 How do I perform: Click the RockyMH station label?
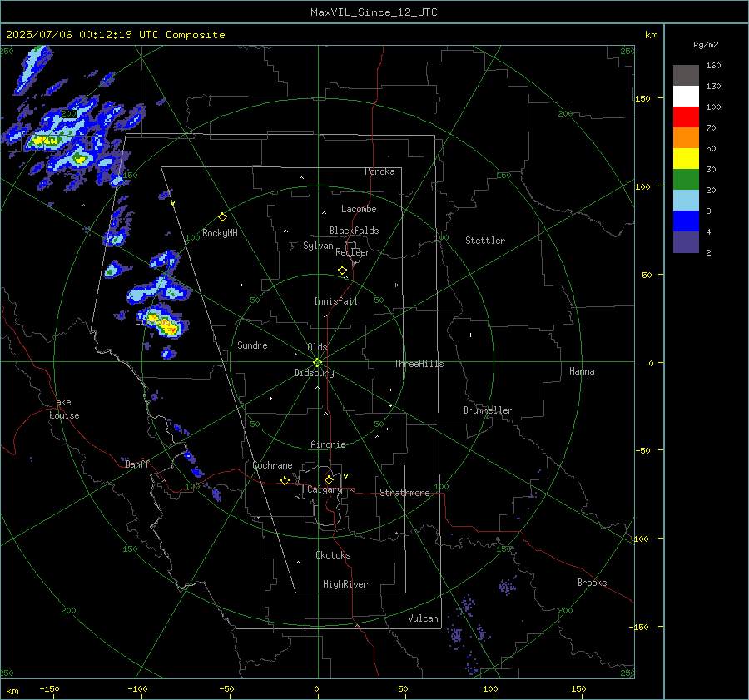220,233
